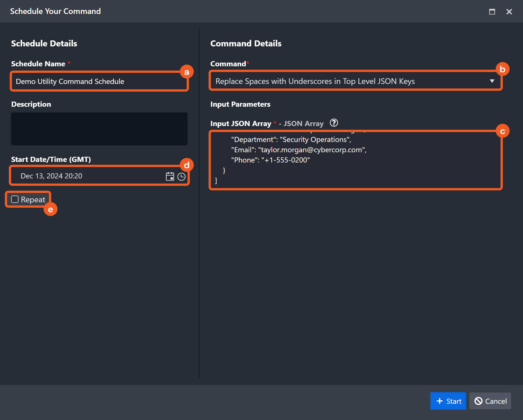Maximize the Schedule Your Command dialog
The height and width of the screenshot is (420, 523).
tap(492, 12)
